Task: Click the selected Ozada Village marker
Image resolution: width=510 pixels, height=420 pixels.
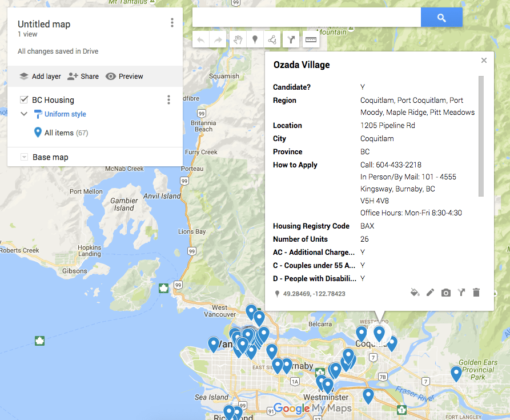Action: coord(379,334)
